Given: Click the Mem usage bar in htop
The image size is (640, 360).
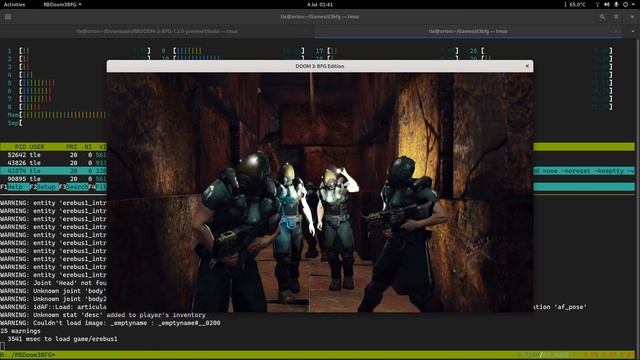Looking at the screenshot, I should coord(57,115).
